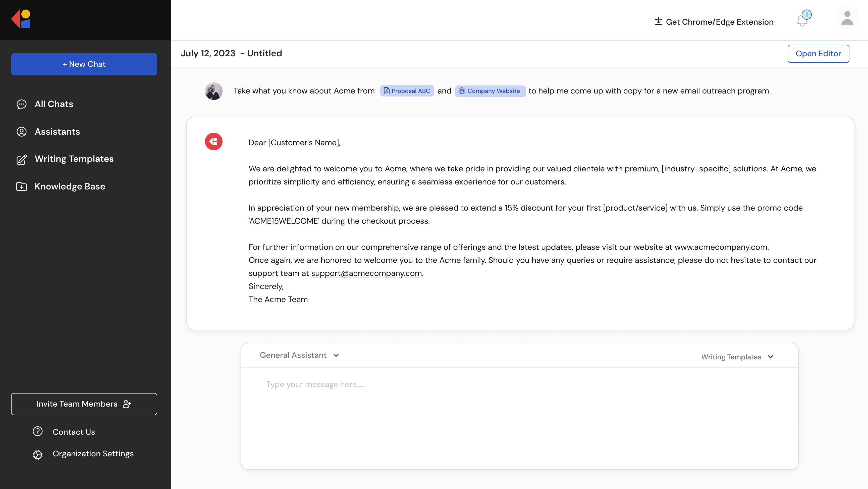Open the Writing Templates dropdown above the input
Screen dimensions: 868x489
[x=737, y=357]
